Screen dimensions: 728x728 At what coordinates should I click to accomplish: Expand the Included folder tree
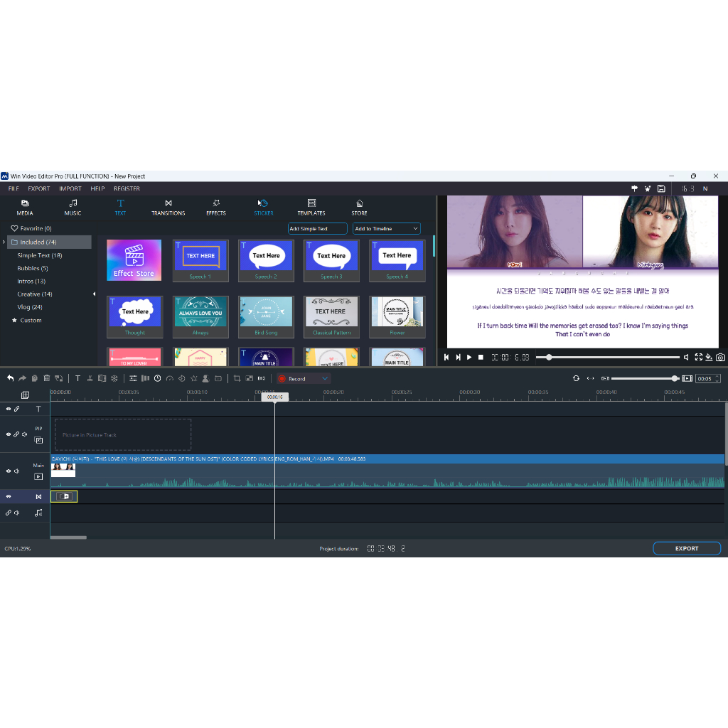(x=4, y=242)
